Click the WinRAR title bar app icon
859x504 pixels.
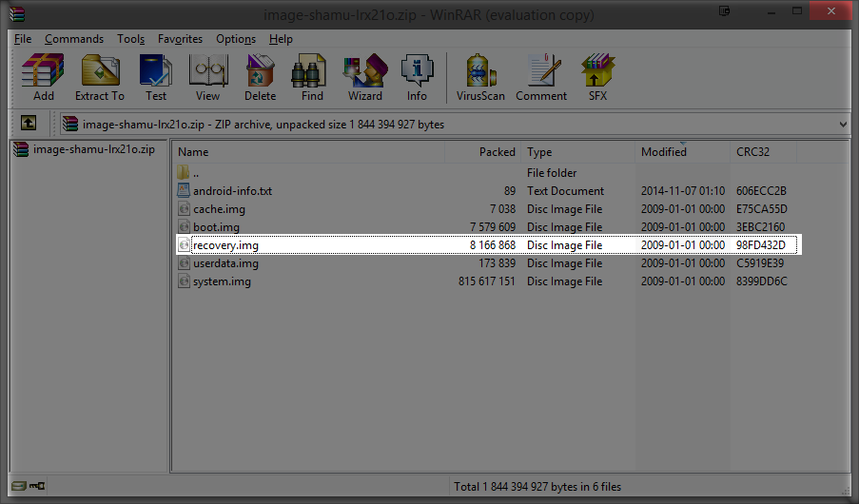[17, 13]
